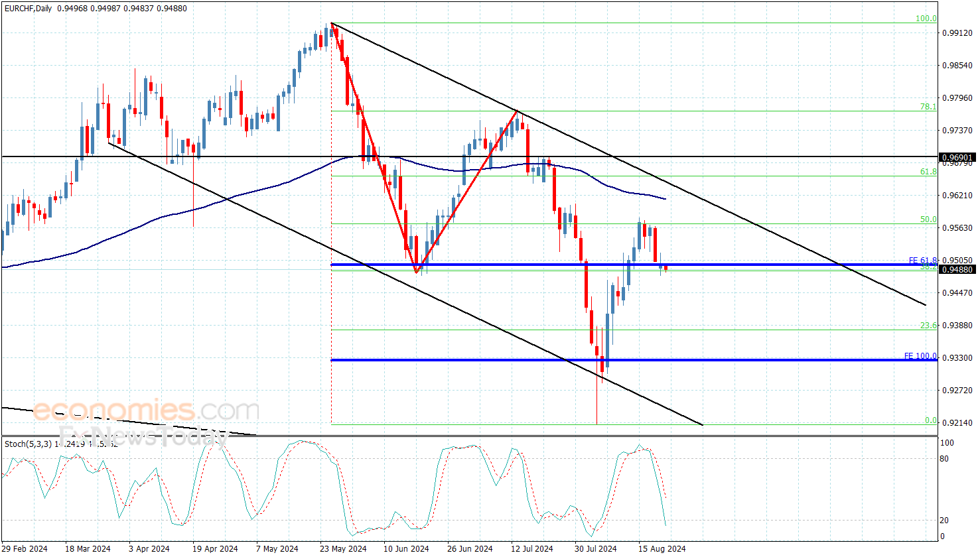Click the 0.97370 price axis label
The image size is (980, 557).
(957, 131)
